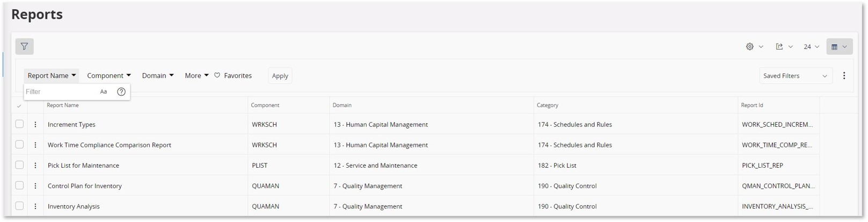This screenshot has height=222, width=868.
Task: Open the Component filter dropdown
Action: (109, 76)
